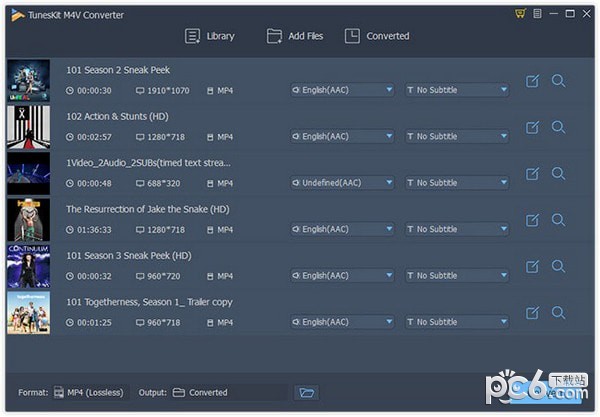Click the Add Files button
The width and height of the screenshot is (600, 417).
click(x=295, y=36)
